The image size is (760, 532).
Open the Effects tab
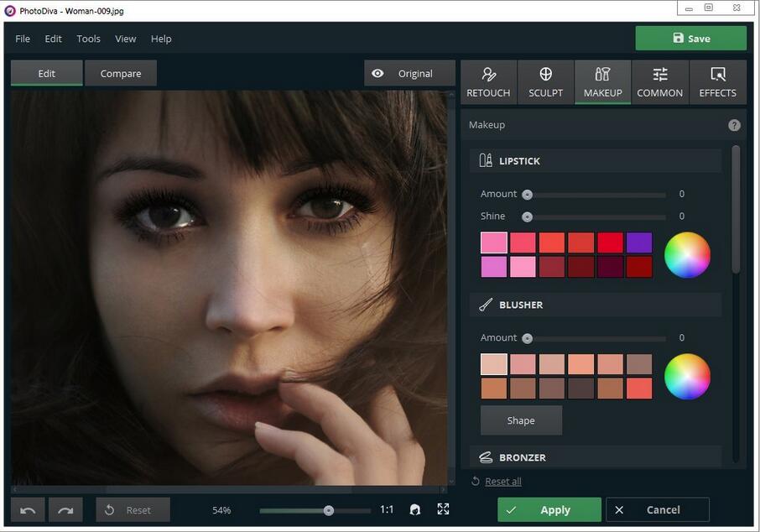(718, 82)
